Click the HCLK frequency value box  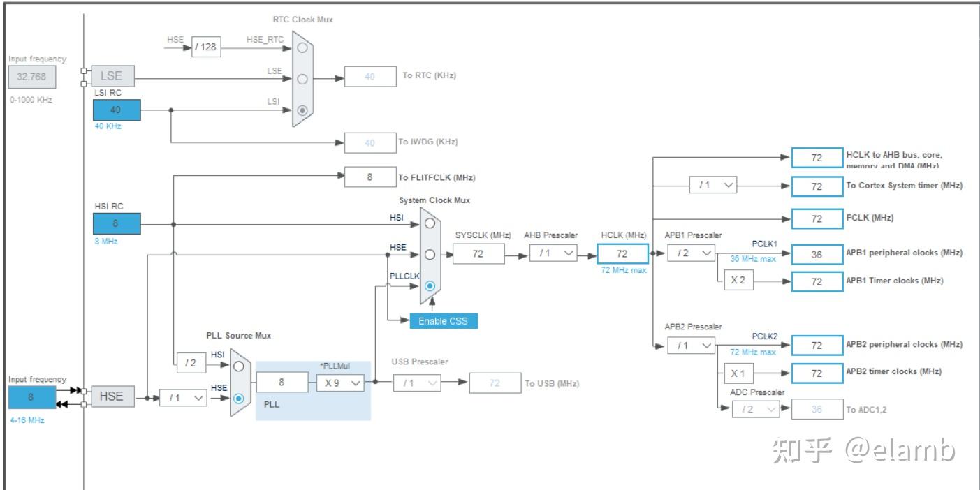tap(622, 253)
